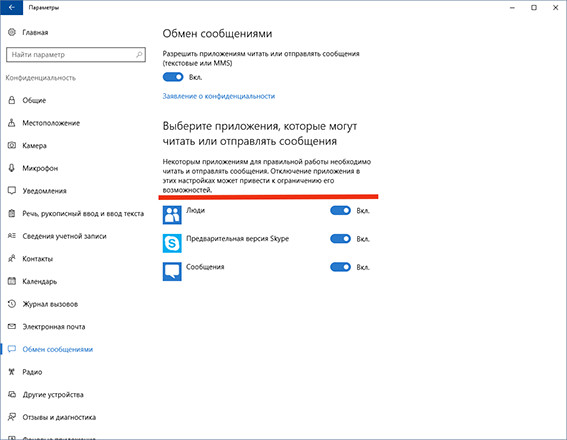Screen dimensions: 567x440
Task: Open Камера via its camera icon
Action: pyautogui.click(x=12, y=145)
